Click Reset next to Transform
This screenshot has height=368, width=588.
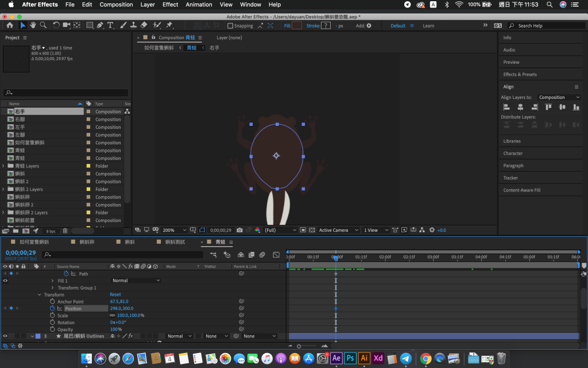[x=115, y=294]
